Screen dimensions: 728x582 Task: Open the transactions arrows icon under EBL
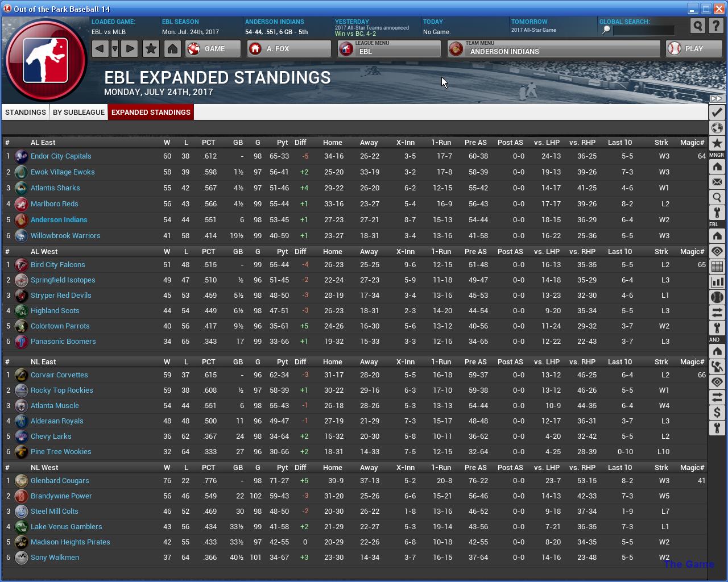[x=717, y=313]
